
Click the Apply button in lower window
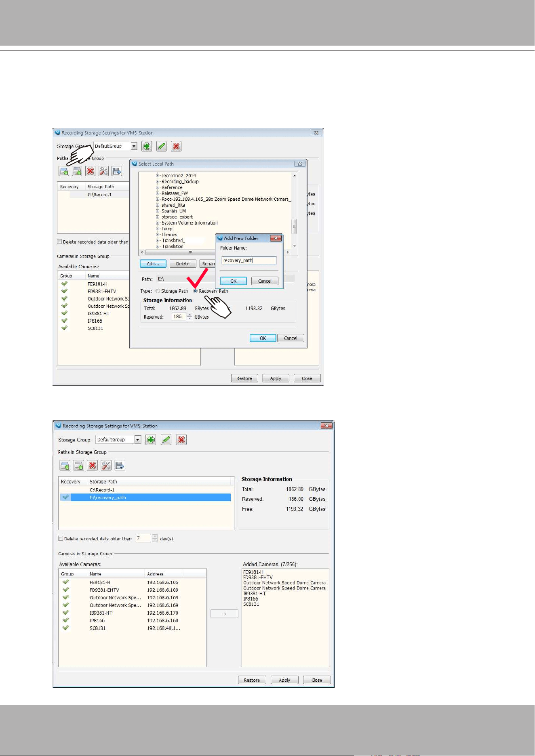(284, 680)
